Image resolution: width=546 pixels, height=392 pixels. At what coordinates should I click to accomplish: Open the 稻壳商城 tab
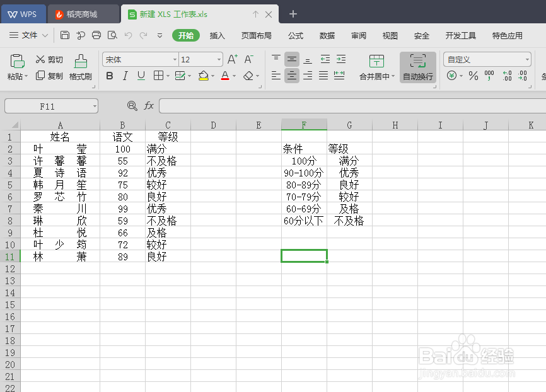83,14
